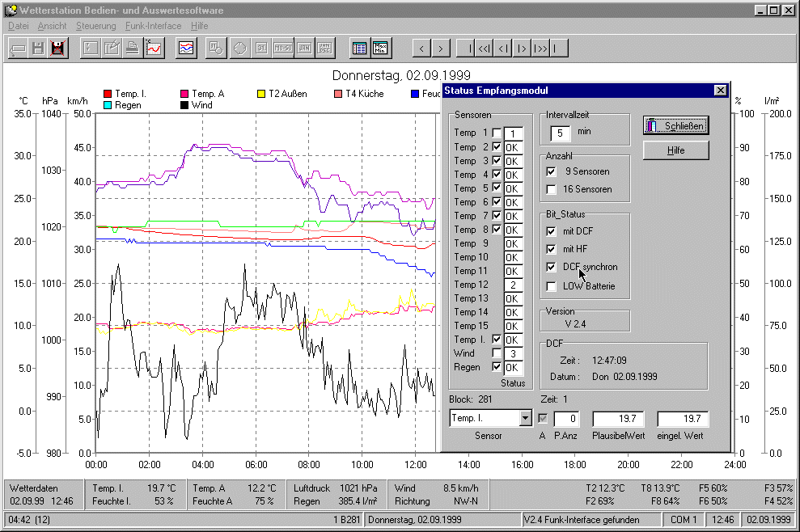Open the line chart view icon
This screenshot has height=532, width=800.
click(x=154, y=48)
